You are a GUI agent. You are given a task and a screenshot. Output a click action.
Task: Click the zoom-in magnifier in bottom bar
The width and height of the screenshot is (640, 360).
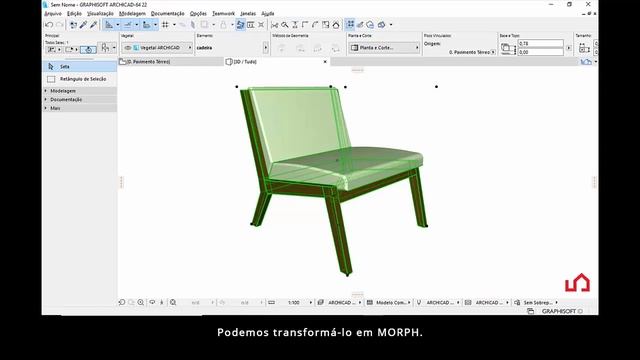pos(141,302)
